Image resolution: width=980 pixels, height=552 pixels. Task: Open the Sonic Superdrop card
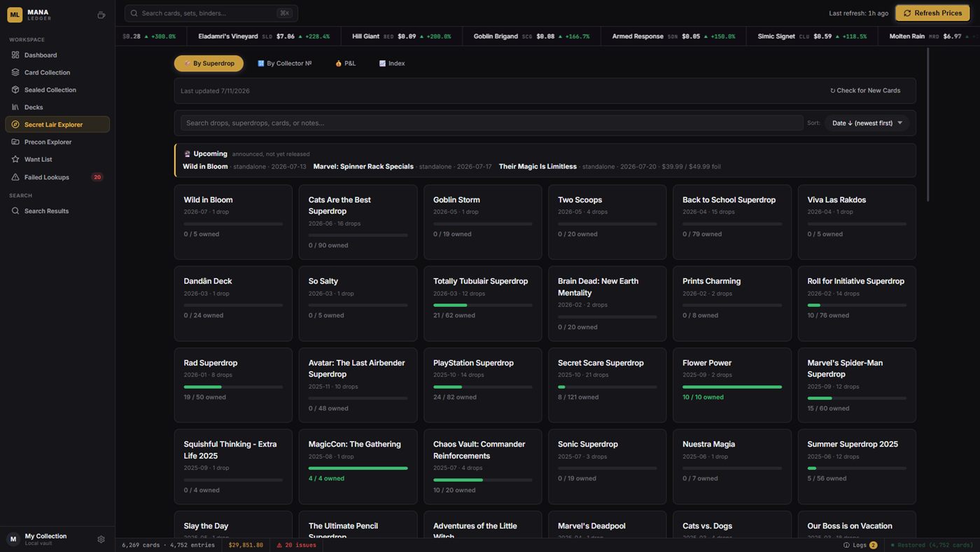pyautogui.click(x=607, y=467)
